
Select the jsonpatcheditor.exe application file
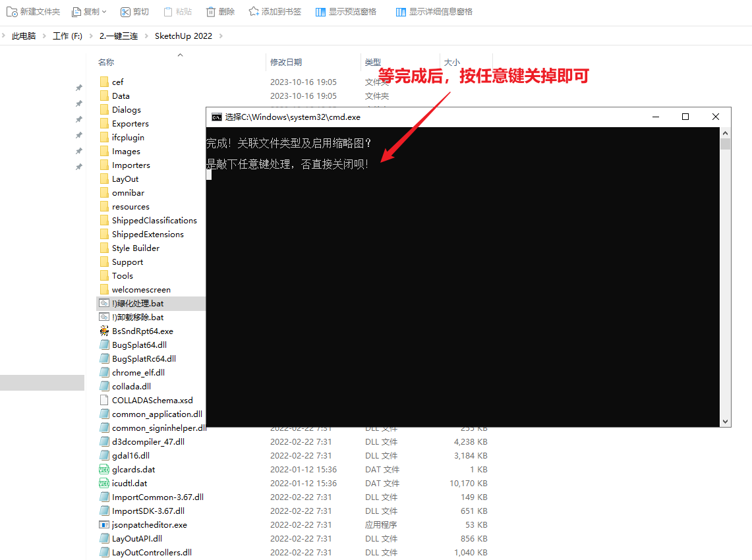(x=149, y=525)
